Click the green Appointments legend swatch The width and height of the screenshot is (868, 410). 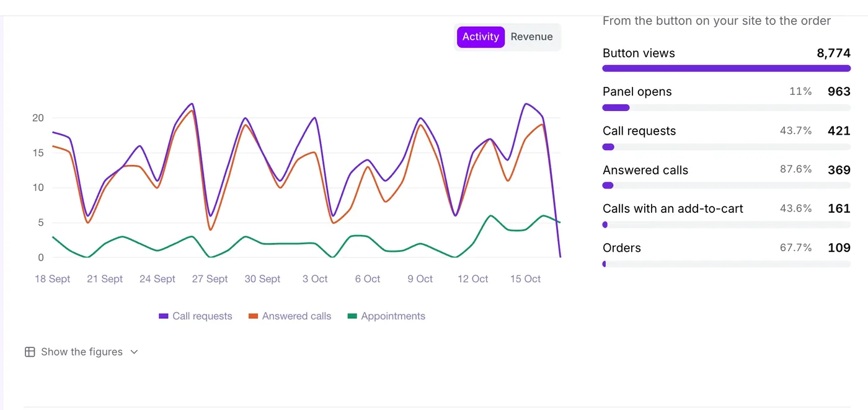[352, 316]
